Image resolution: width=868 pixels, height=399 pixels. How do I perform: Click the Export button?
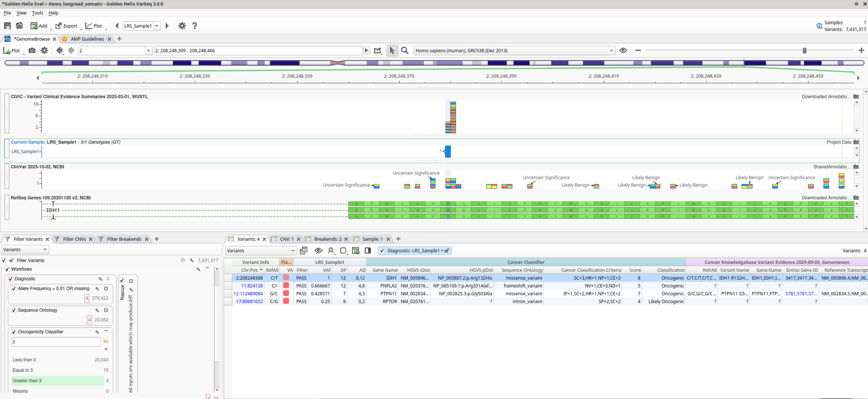coord(67,26)
